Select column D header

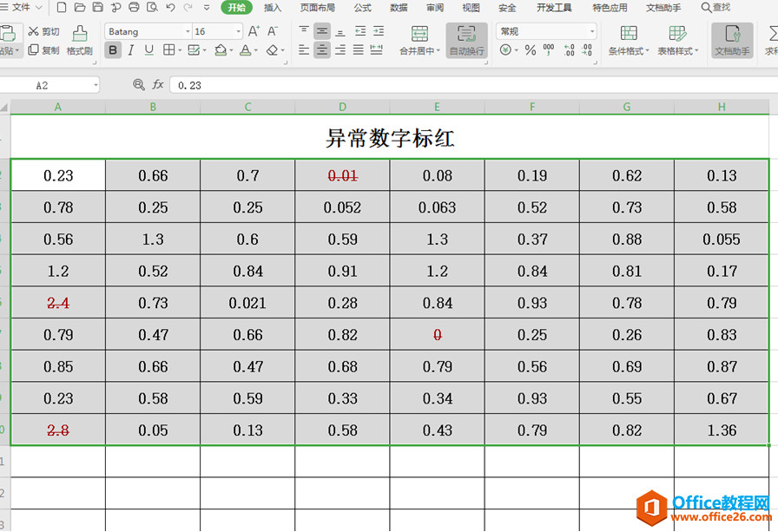[x=342, y=107]
